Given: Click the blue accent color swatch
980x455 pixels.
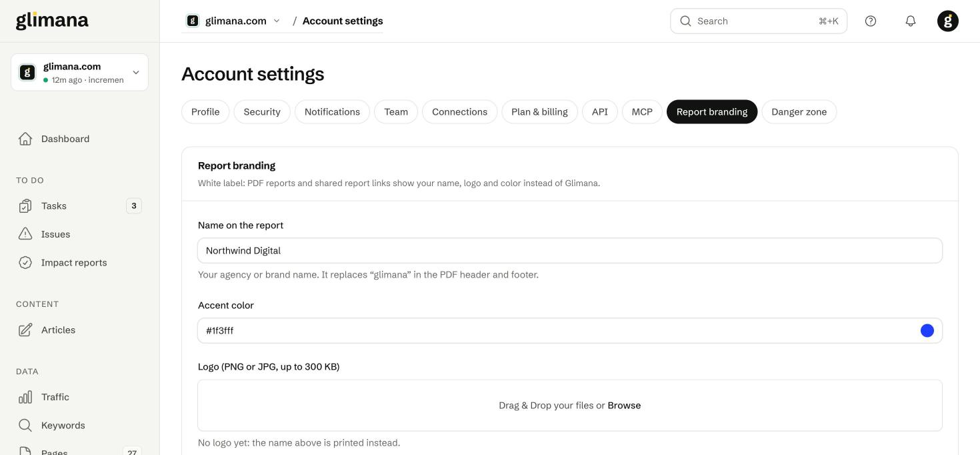Looking at the screenshot, I should click(x=927, y=331).
